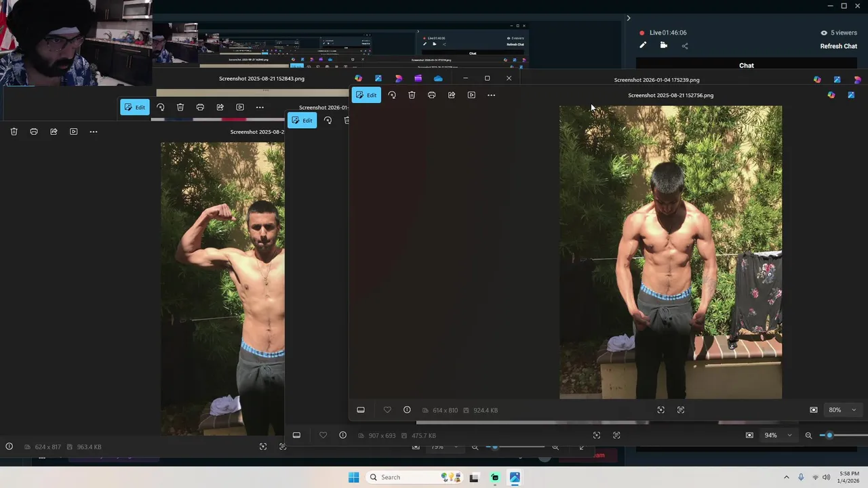Rotate the image in the 152756.png window
The height and width of the screenshot is (488, 868).
[x=392, y=95]
